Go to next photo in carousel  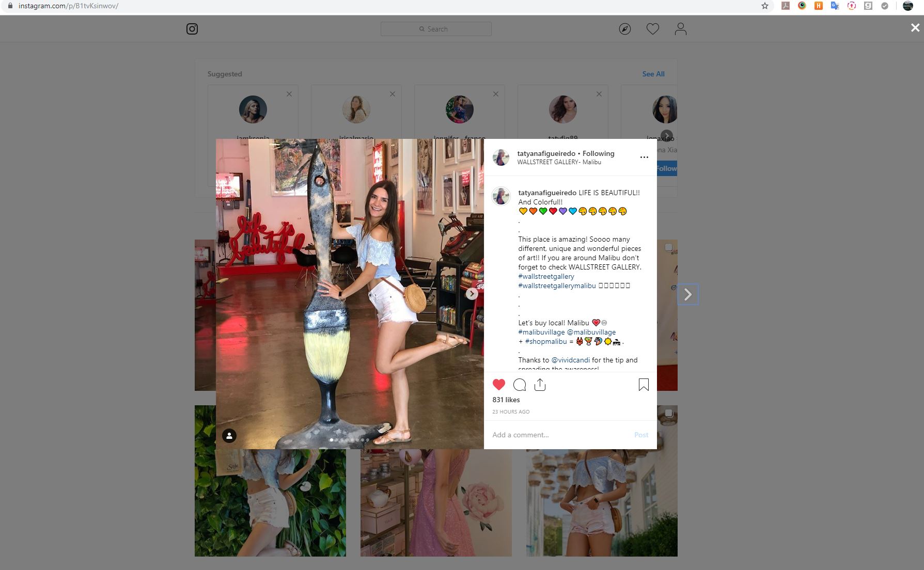click(x=472, y=294)
